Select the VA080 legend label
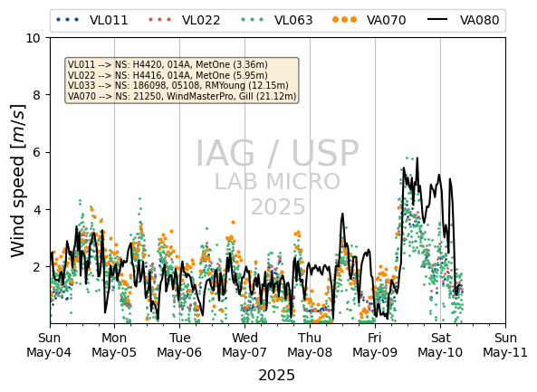This screenshot has height=392, width=537. click(x=479, y=20)
